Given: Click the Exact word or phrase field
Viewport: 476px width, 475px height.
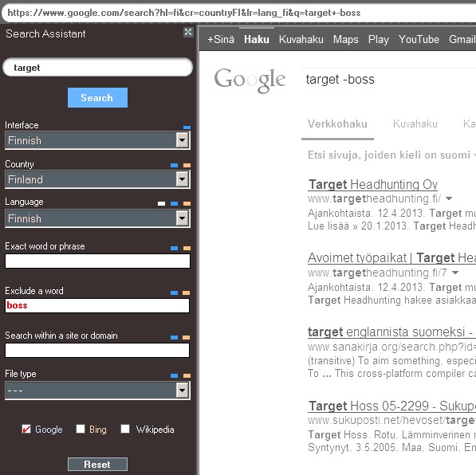Looking at the screenshot, I should pyautogui.click(x=97, y=261).
